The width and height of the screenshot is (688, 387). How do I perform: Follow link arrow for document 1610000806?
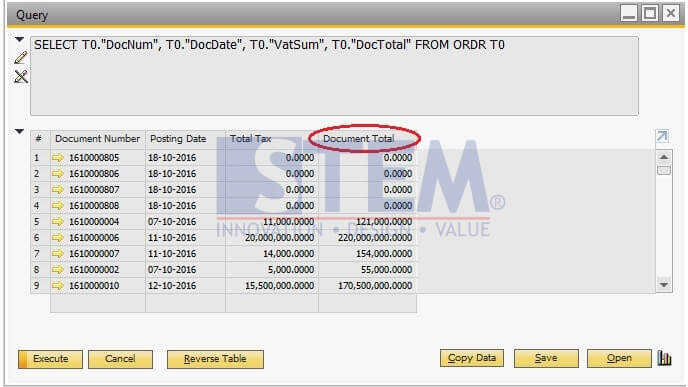(x=58, y=173)
